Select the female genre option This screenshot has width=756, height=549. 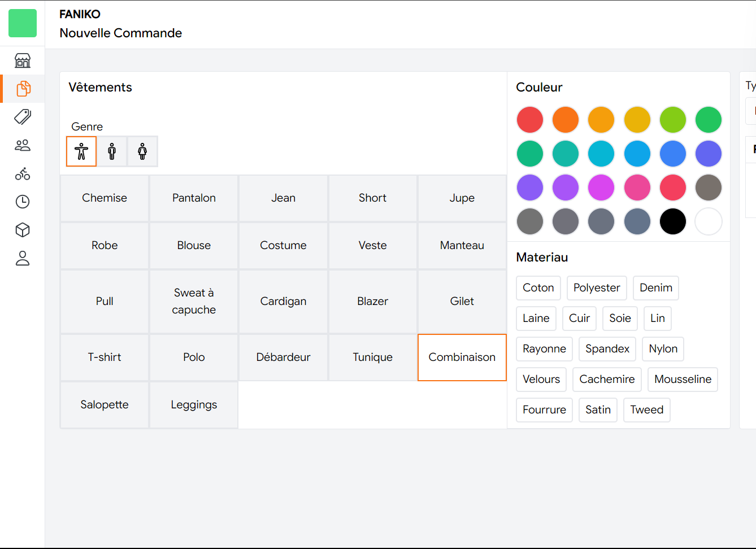142,151
